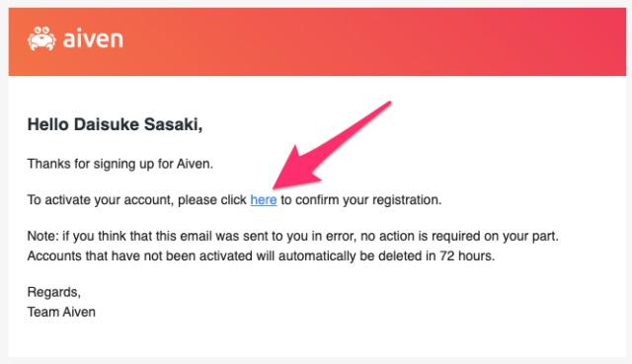Click the "72 hours" text

[x=465, y=256]
